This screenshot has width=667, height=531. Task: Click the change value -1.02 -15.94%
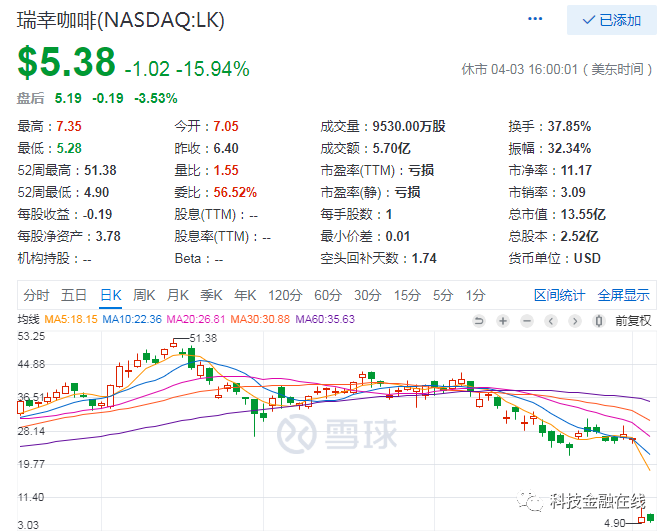187,69
